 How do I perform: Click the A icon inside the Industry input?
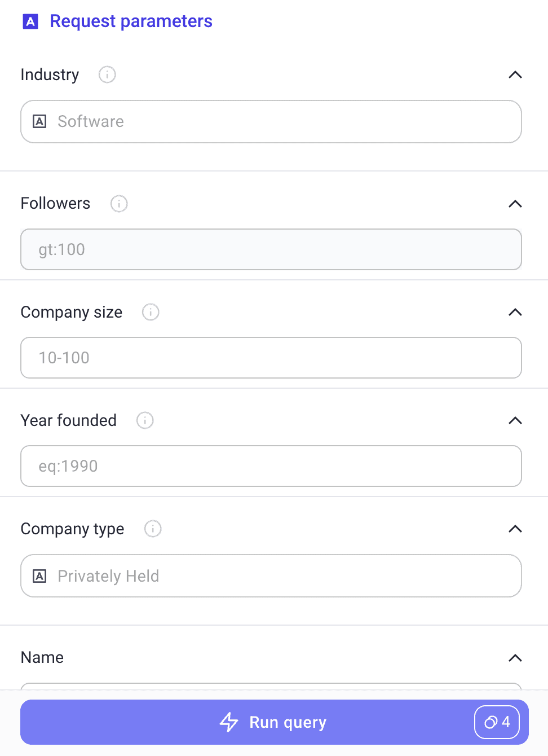(x=39, y=121)
